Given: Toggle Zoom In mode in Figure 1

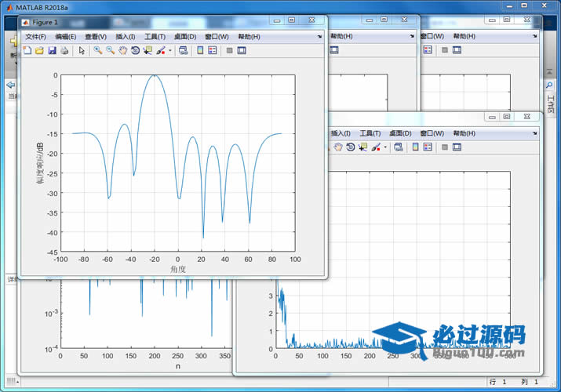Looking at the screenshot, I should (x=97, y=51).
